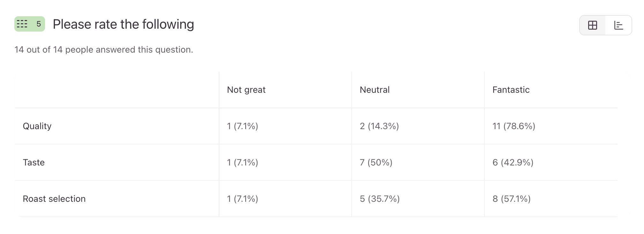Open the 'Fantastic' column header
Image resolution: width=644 pixels, height=234 pixels.
(x=511, y=90)
